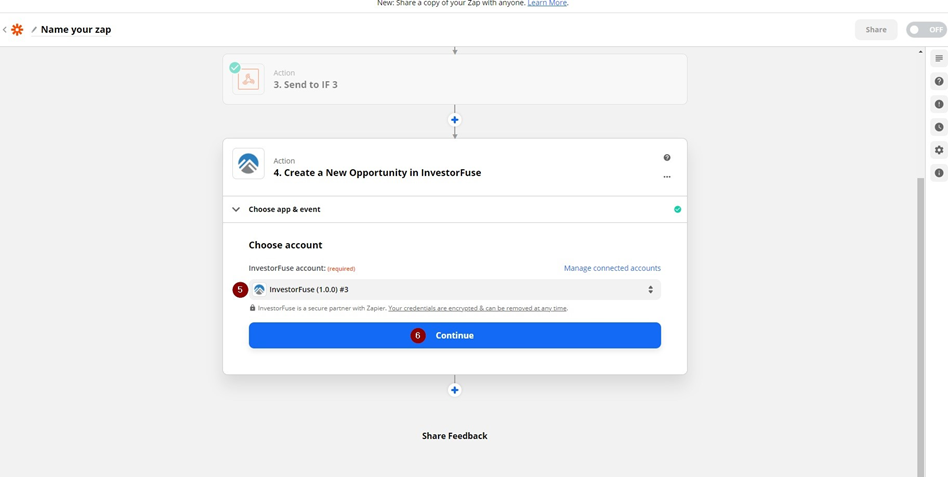
Task: Add a step with the plus below step 4
Action: click(455, 390)
